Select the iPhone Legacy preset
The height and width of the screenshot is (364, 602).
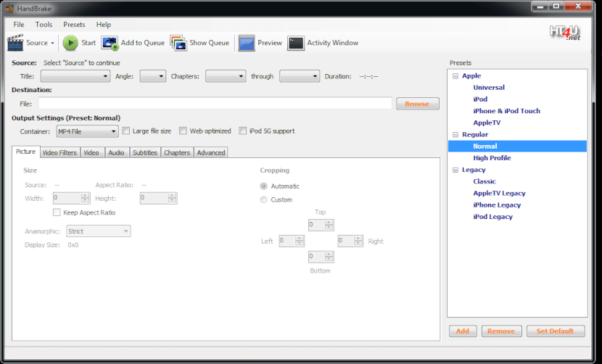coord(497,205)
